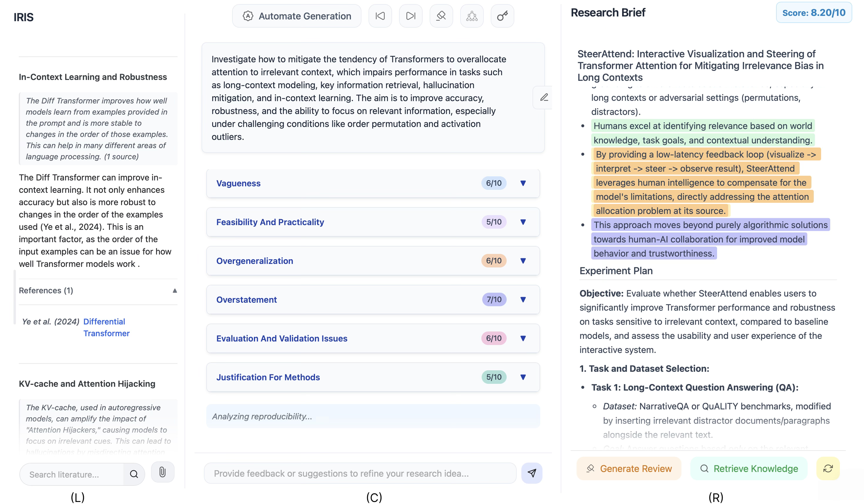
Task: Click the paperclip attach file icon
Action: click(x=163, y=472)
